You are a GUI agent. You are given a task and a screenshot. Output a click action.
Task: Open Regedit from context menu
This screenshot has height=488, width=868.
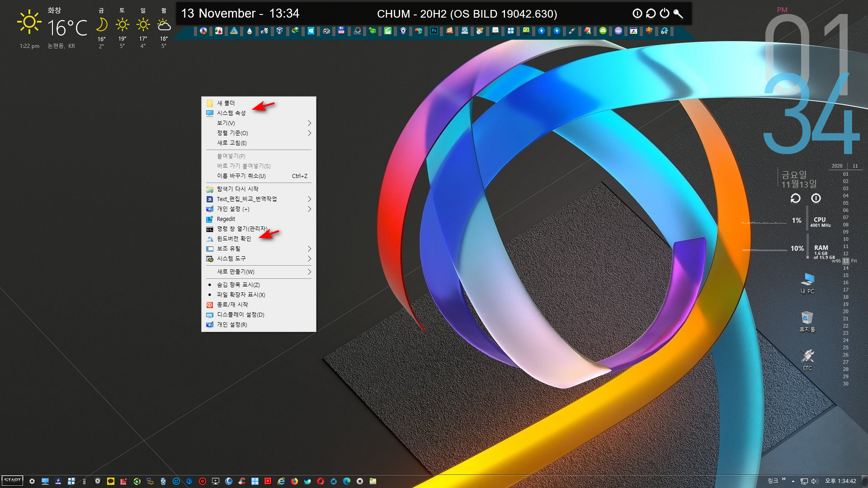(x=259, y=219)
